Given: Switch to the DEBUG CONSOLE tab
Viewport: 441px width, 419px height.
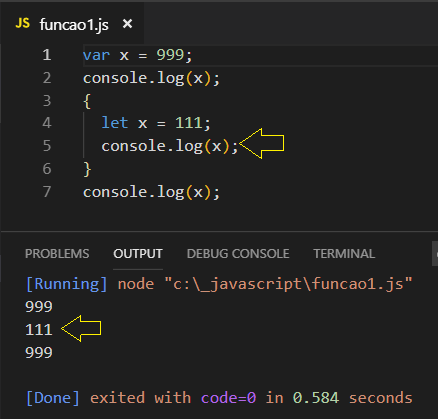Looking at the screenshot, I should tap(238, 254).
